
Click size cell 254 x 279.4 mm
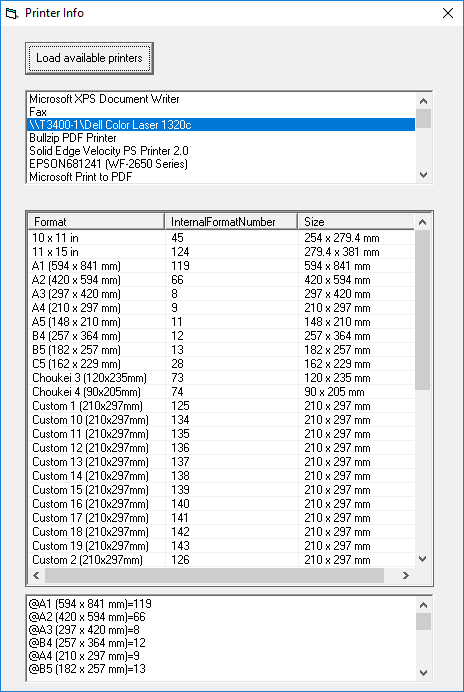click(342, 238)
